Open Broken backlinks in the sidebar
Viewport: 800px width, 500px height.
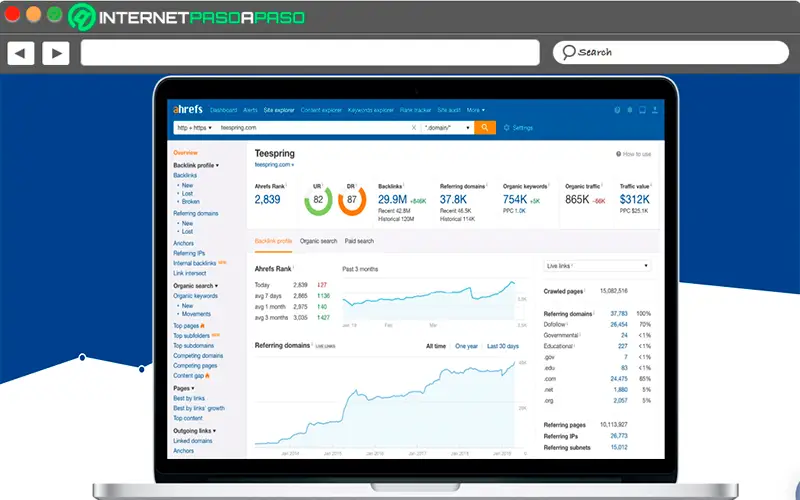[191, 202]
